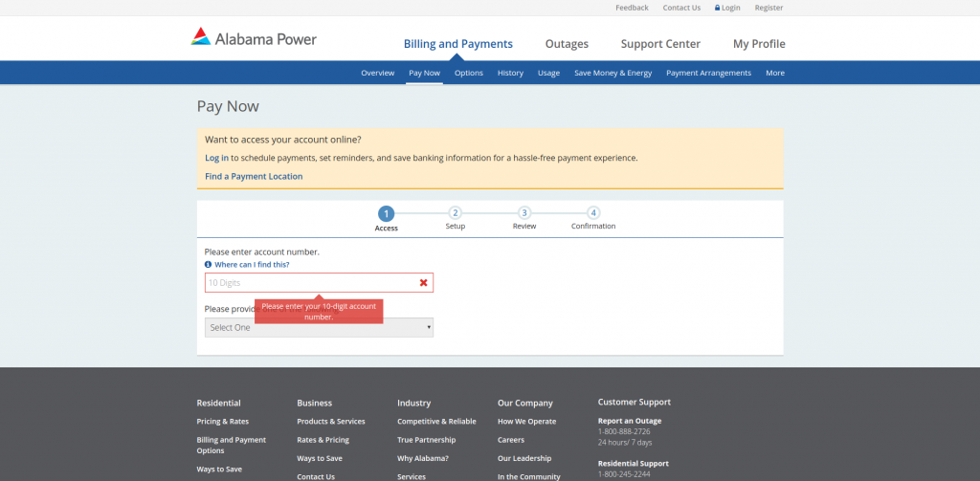Viewport: 980px width, 481px height.
Task: Open In the Community footer link
Action: [x=529, y=476]
